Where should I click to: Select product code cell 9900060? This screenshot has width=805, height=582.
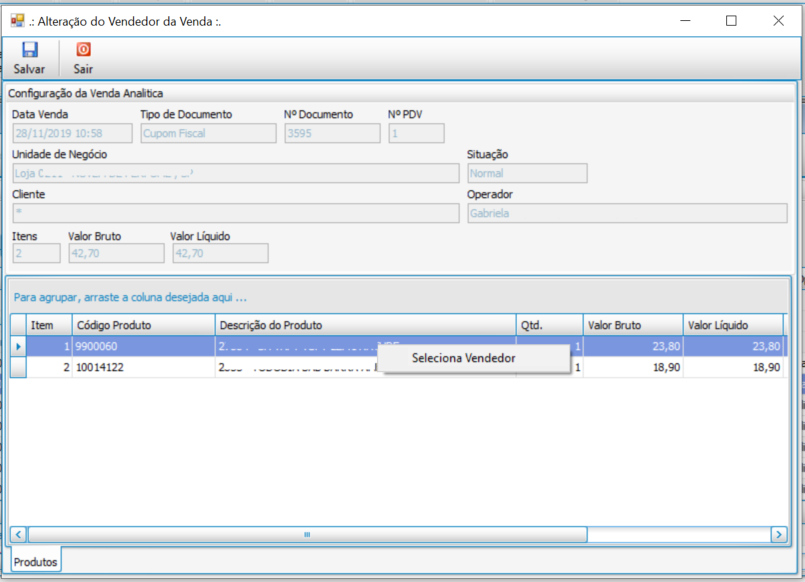pos(144,346)
